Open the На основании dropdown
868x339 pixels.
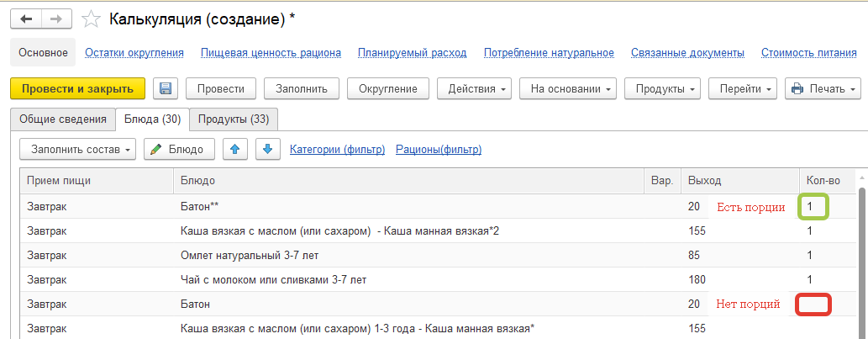click(x=567, y=88)
